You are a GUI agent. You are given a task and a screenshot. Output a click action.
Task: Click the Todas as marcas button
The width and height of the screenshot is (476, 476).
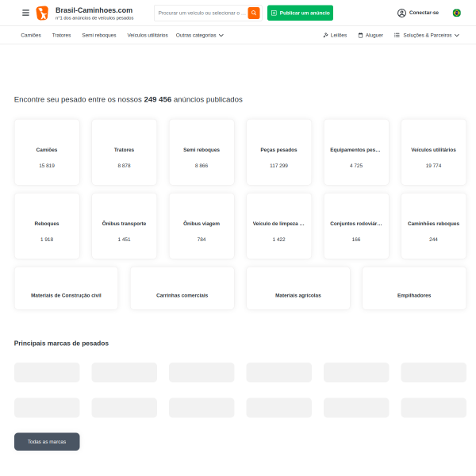[47, 441]
